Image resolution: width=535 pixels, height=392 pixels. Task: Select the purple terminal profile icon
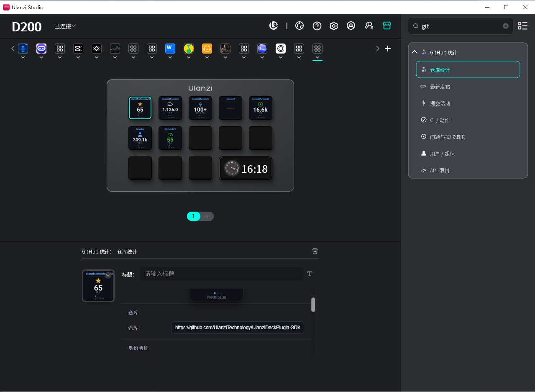pyautogui.click(x=262, y=49)
